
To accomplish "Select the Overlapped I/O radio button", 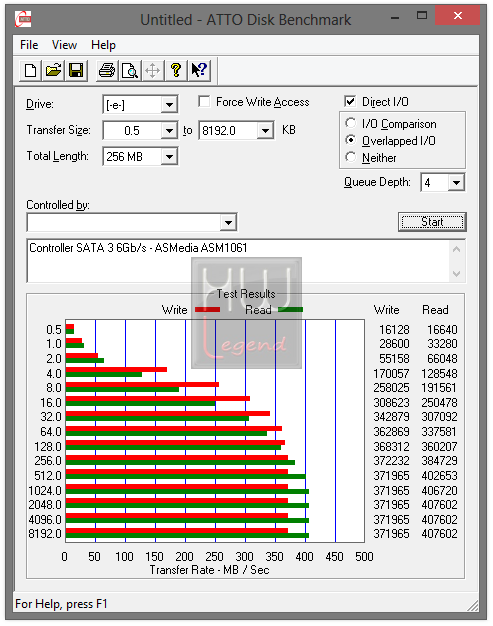I will (x=350, y=140).
